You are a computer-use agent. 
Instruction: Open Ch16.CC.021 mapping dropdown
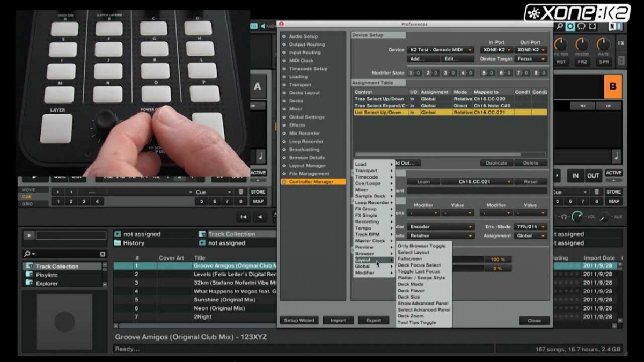[x=477, y=182]
